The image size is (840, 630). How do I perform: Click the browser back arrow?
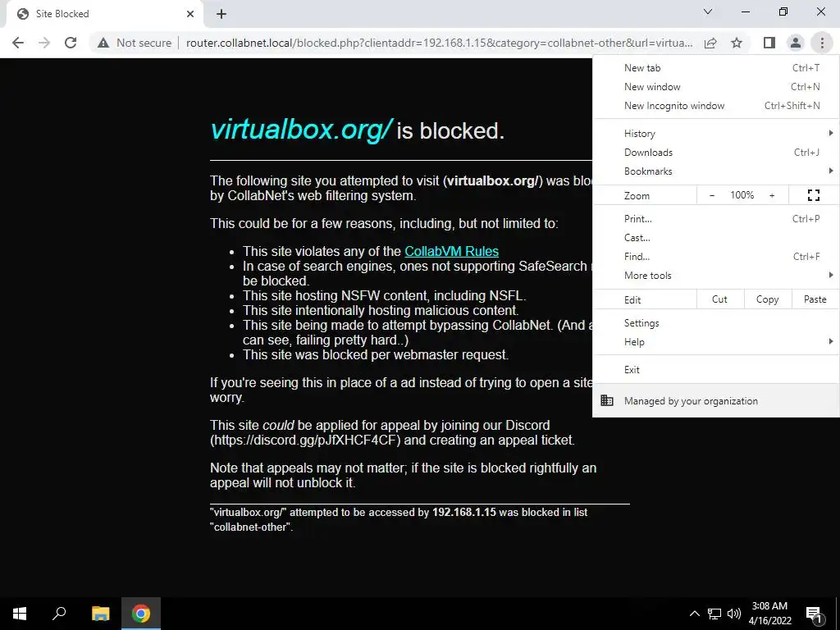[18, 43]
